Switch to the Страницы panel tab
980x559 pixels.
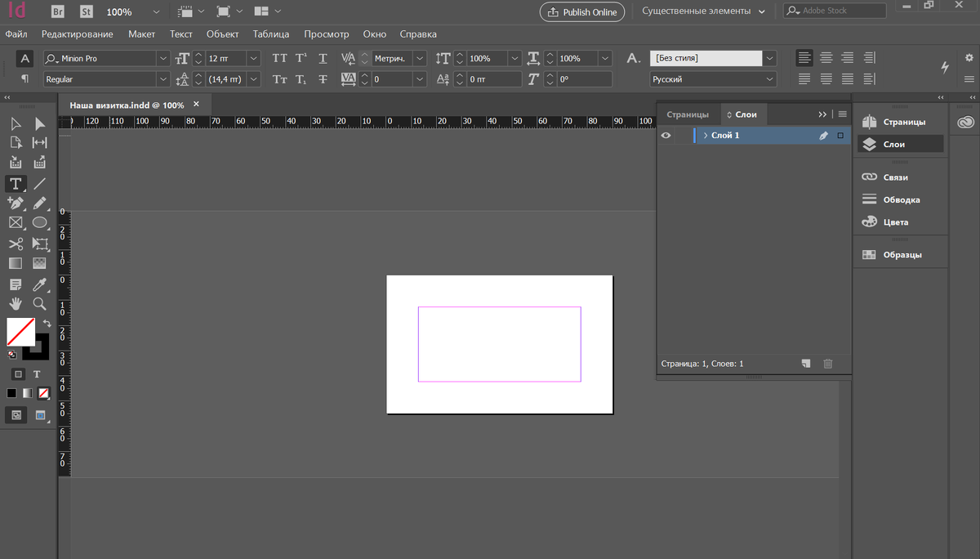687,114
